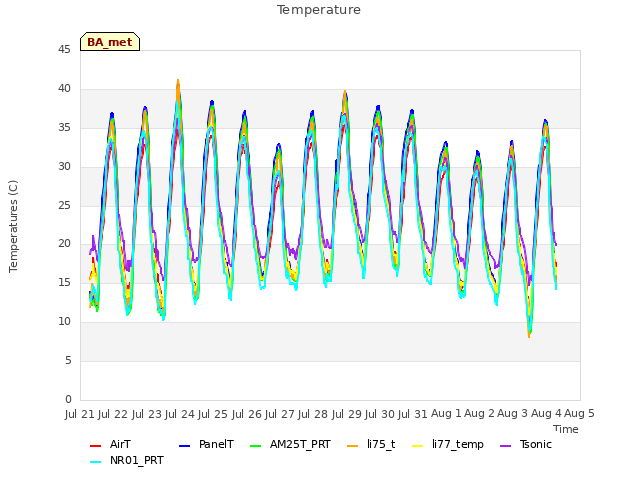This screenshot has height=480, width=640.
Task: Click the 10 y-axis tick label
Action: (x=64, y=322)
